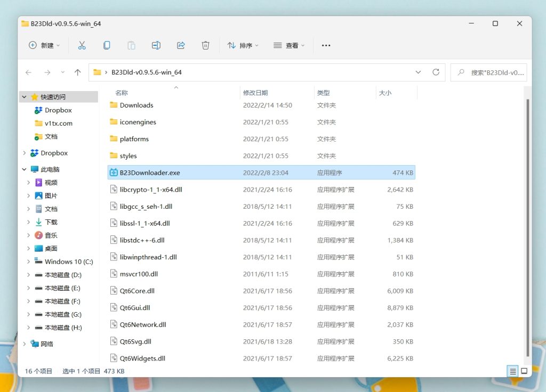Click the platforms folder icon
Viewport: 546px width, 392px height.
pyautogui.click(x=114, y=138)
